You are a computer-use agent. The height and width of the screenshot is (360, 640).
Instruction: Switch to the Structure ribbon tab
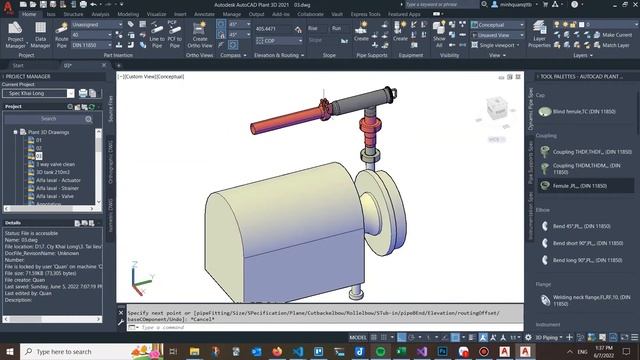point(73,14)
